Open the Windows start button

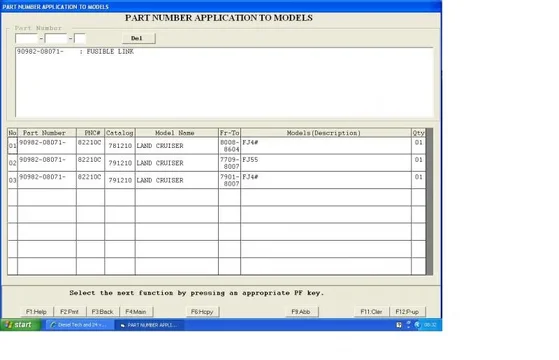tap(21, 325)
